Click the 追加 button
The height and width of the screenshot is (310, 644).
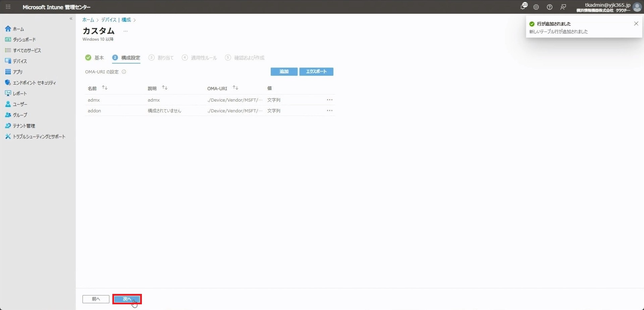(x=284, y=71)
